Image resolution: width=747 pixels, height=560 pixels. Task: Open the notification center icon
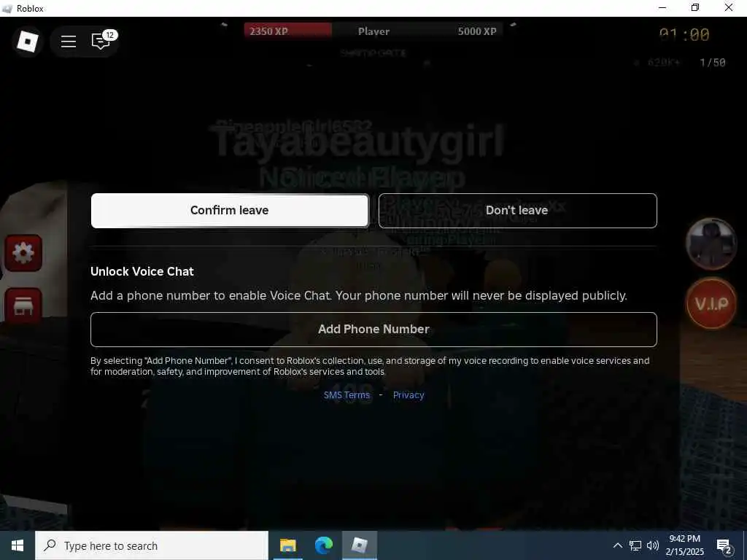(x=724, y=545)
